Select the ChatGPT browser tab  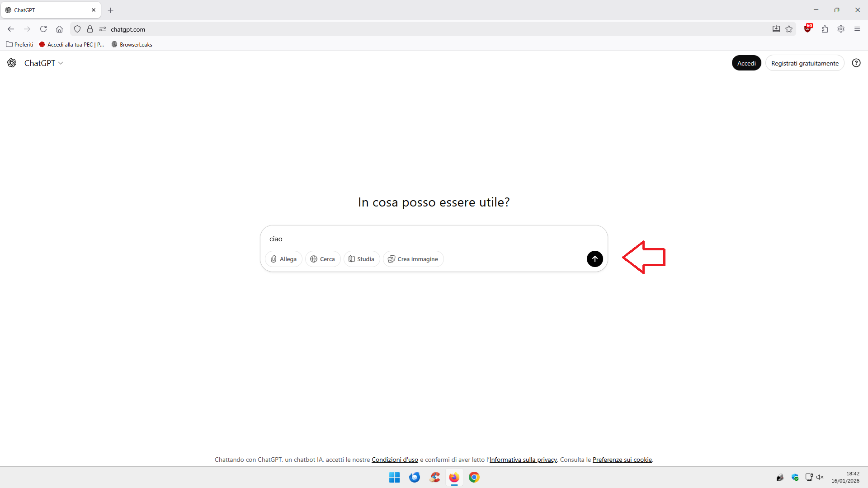(51, 10)
